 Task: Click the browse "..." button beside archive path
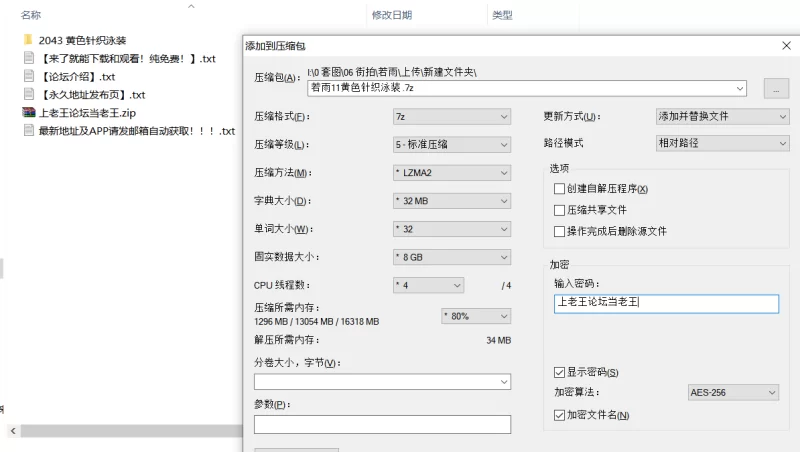point(776,88)
